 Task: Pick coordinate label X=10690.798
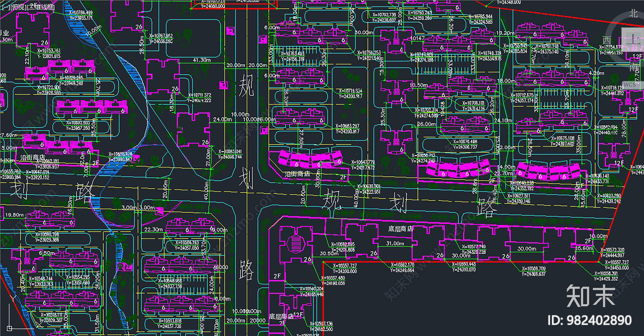(x=47, y=234)
